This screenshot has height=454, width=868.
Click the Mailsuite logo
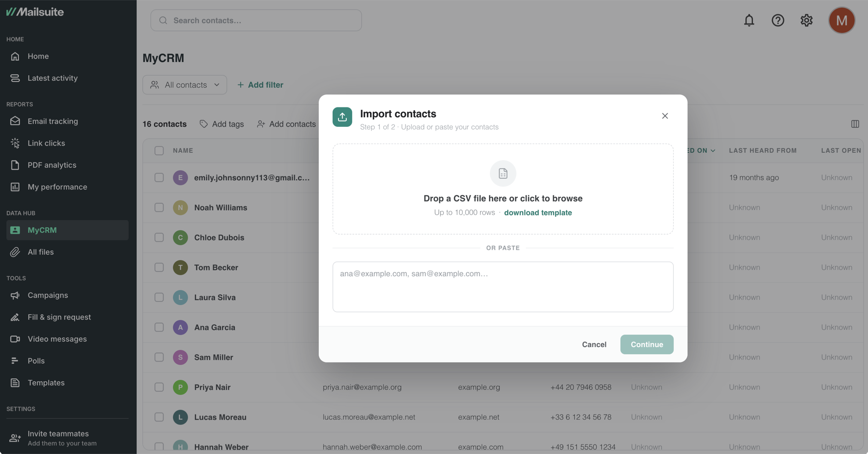coord(35,12)
